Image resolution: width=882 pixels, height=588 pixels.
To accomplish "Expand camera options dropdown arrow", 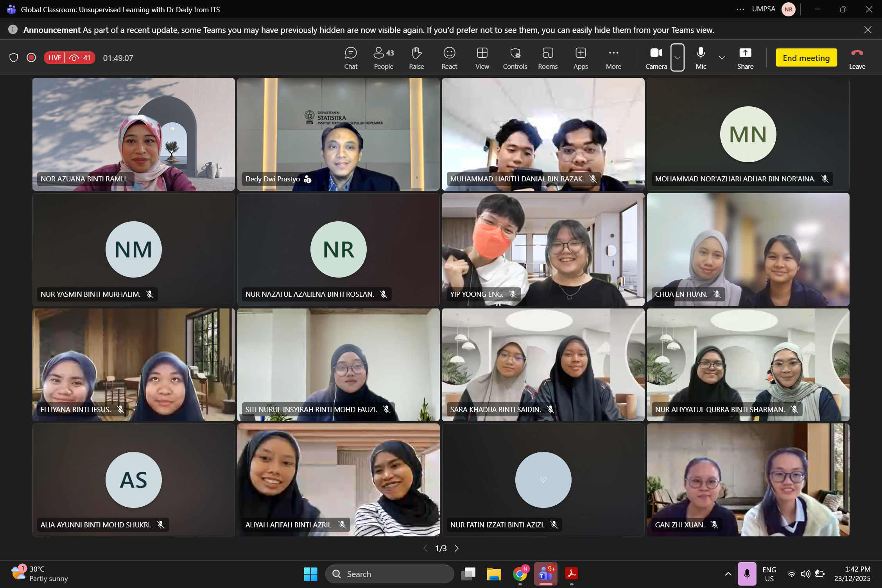I will click(678, 58).
